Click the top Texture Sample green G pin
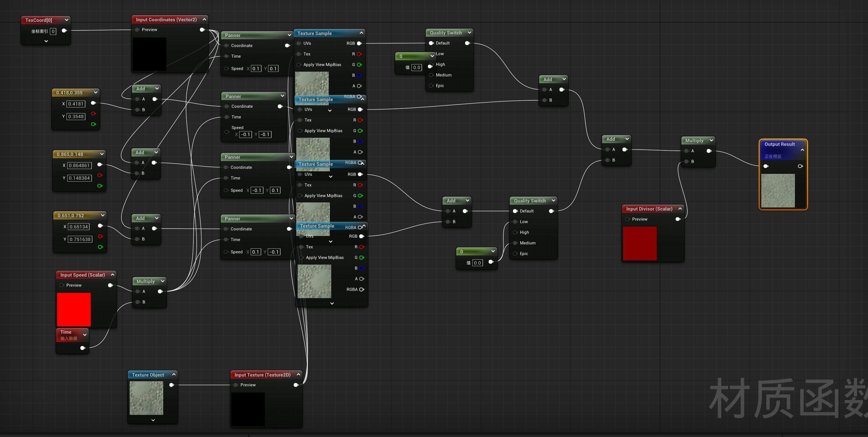Viewport: 868px width, 437px height. pyautogui.click(x=359, y=65)
